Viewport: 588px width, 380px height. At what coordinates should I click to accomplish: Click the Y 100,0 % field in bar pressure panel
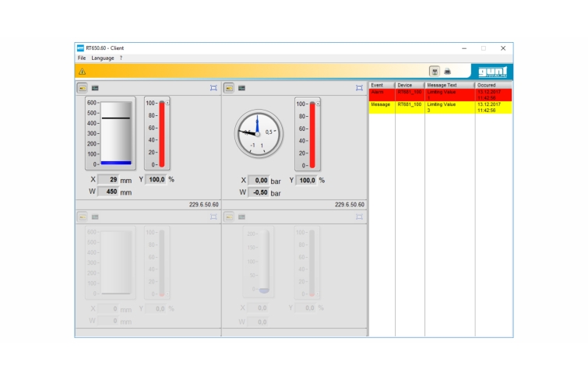coord(307,181)
